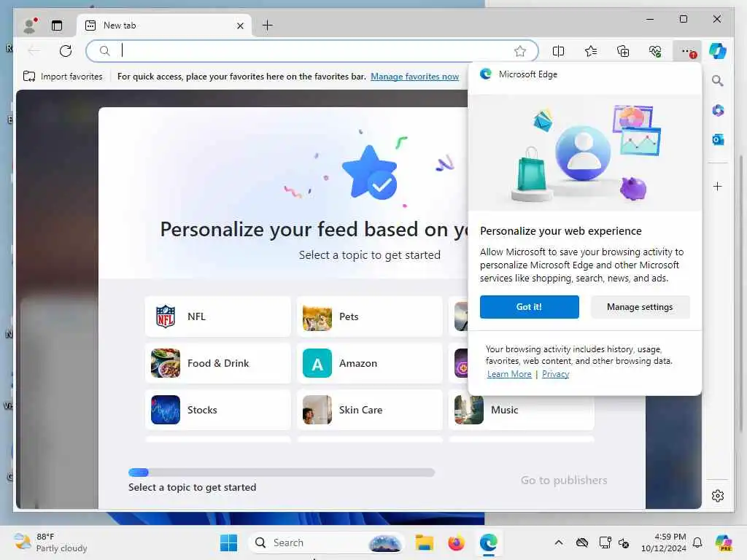Open File Explorer from taskbar
Viewport: 747px width, 560px height.
(x=424, y=542)
